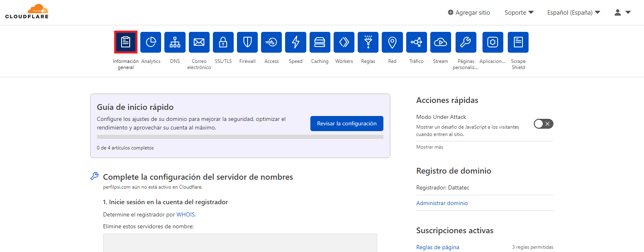644x252 pixels.
Task: Open the Español (España) language dropdown
Action: (573, 13)
